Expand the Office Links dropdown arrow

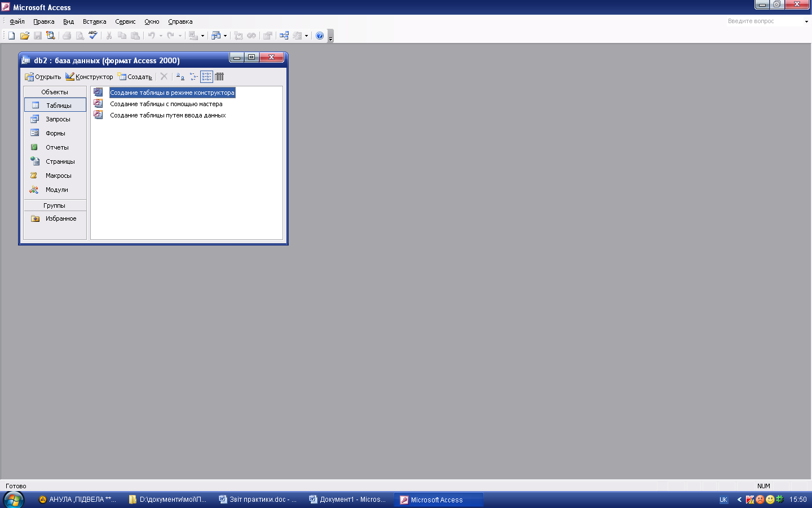coord(202,36)
